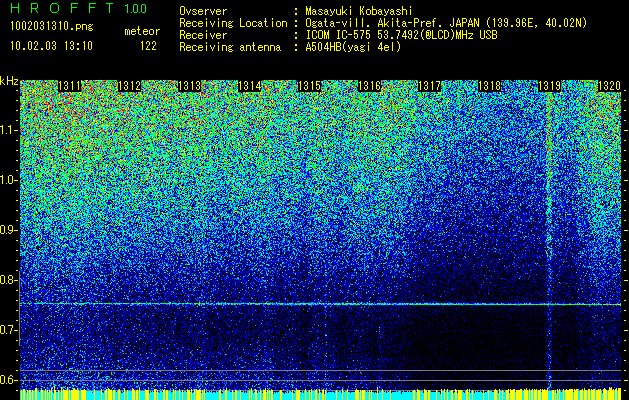Click the 1314 time marker
Screen dimensions: 629x400
(250, 86)
